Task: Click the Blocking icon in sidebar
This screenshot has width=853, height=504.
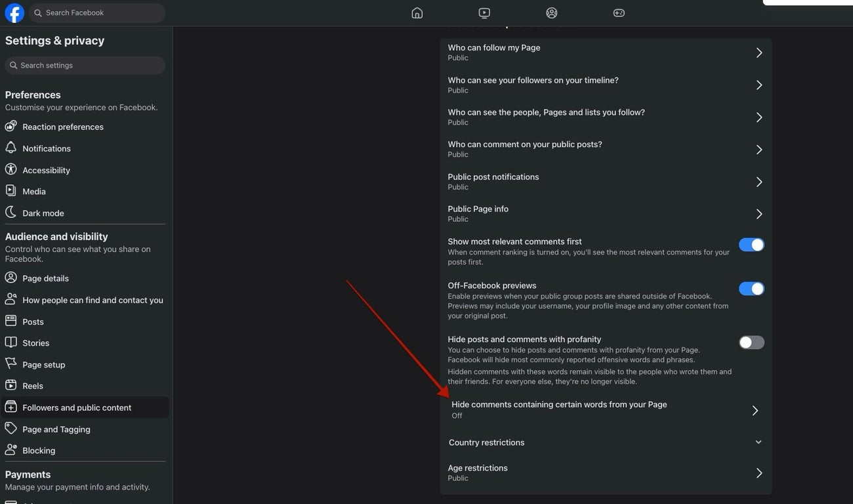Action: (11, 450)
